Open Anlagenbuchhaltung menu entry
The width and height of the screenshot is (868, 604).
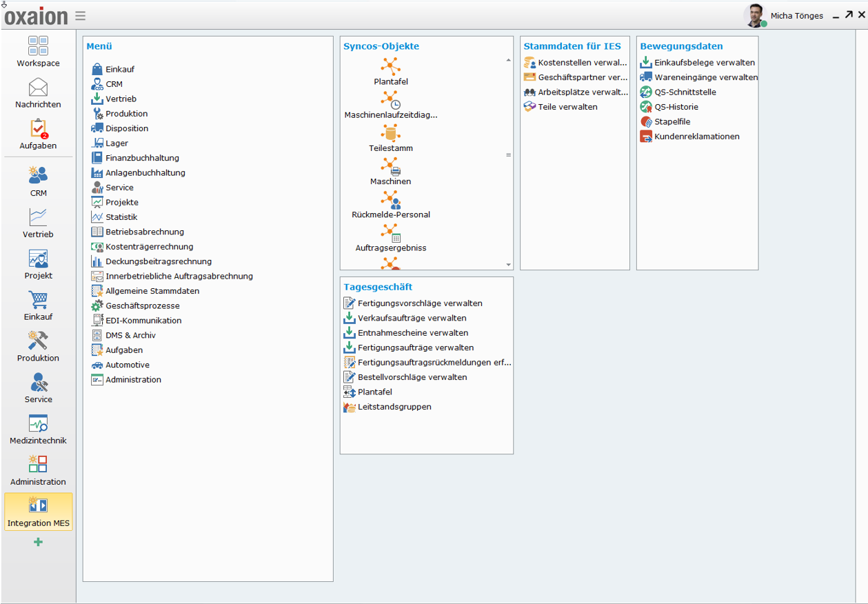[139, 173]
